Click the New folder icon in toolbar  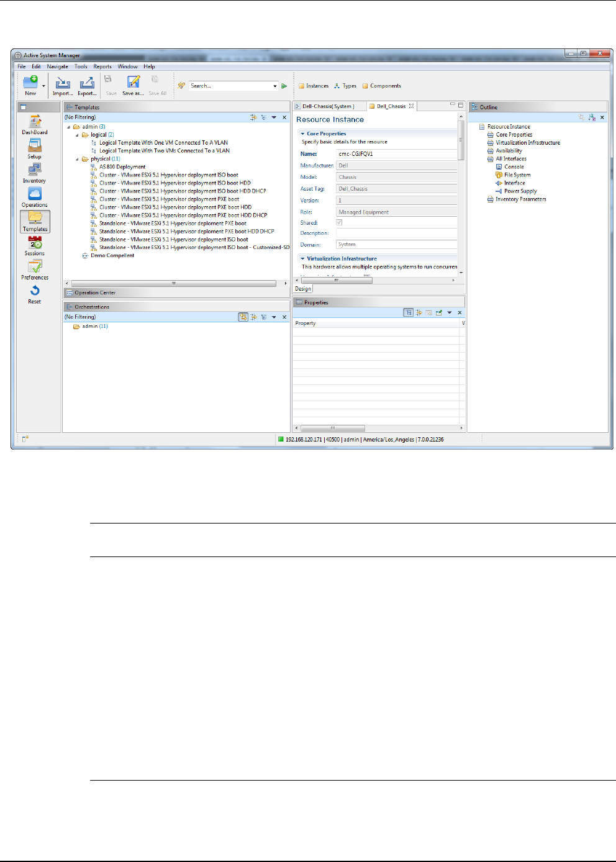[x=30, y=82]
